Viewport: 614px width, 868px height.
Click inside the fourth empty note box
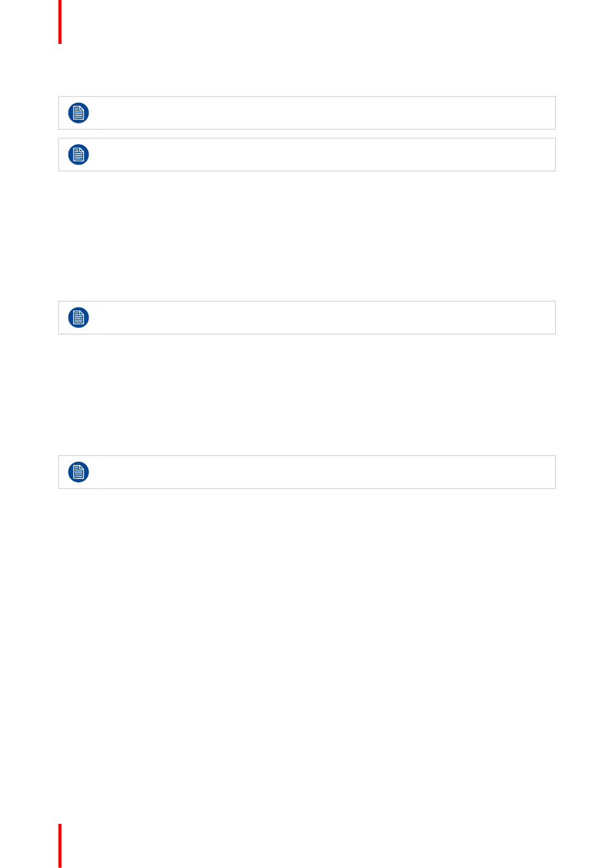(307, 472)
